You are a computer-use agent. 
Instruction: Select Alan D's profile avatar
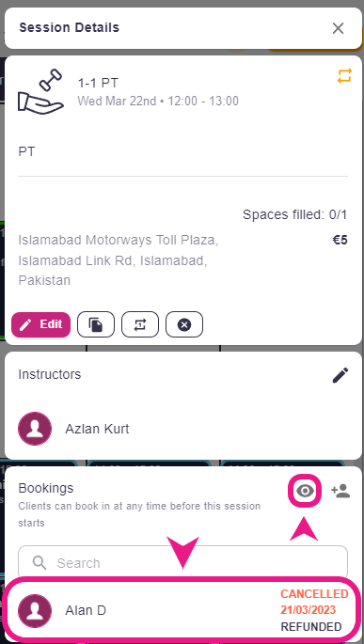35,611
